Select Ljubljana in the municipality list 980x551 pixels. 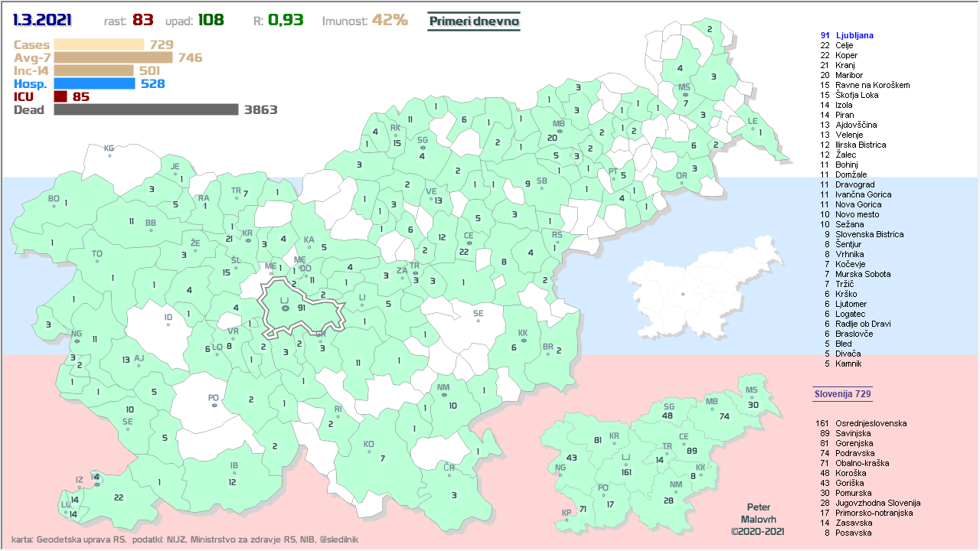coord(854,35)
